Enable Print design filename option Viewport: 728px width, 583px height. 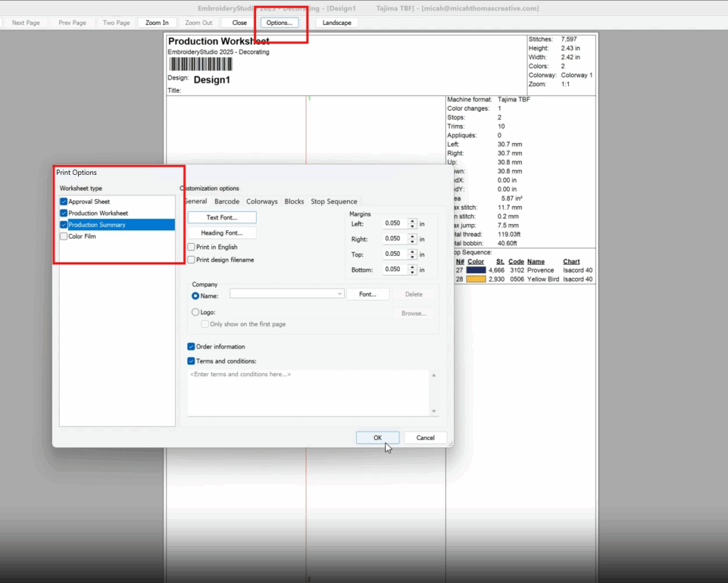click(x=191, y=260)
